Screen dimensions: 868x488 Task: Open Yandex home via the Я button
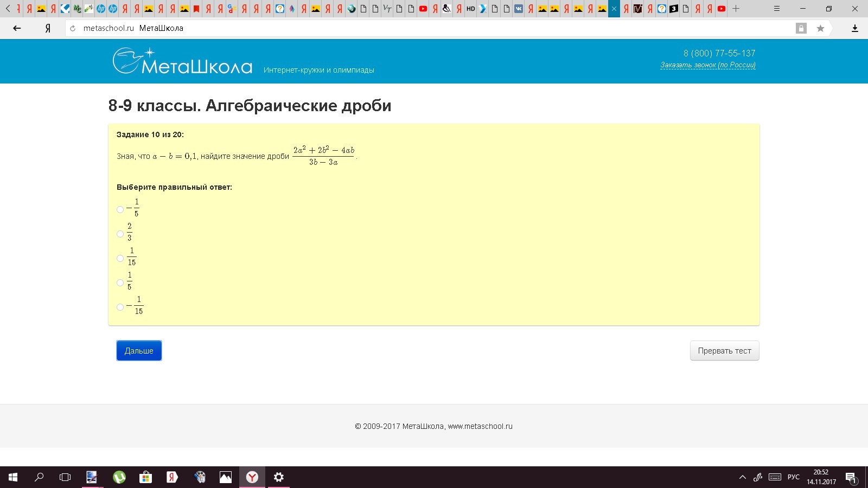tap(48, 28)
